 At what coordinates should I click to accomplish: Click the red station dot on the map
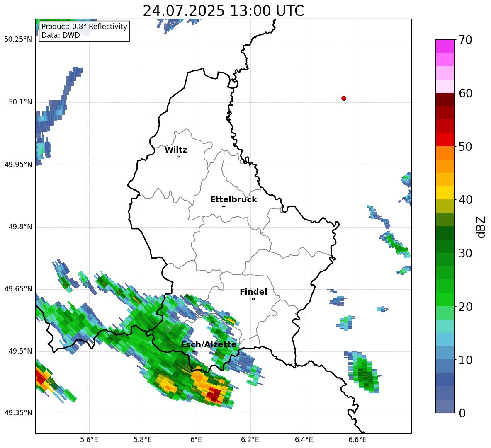point(344,98)
